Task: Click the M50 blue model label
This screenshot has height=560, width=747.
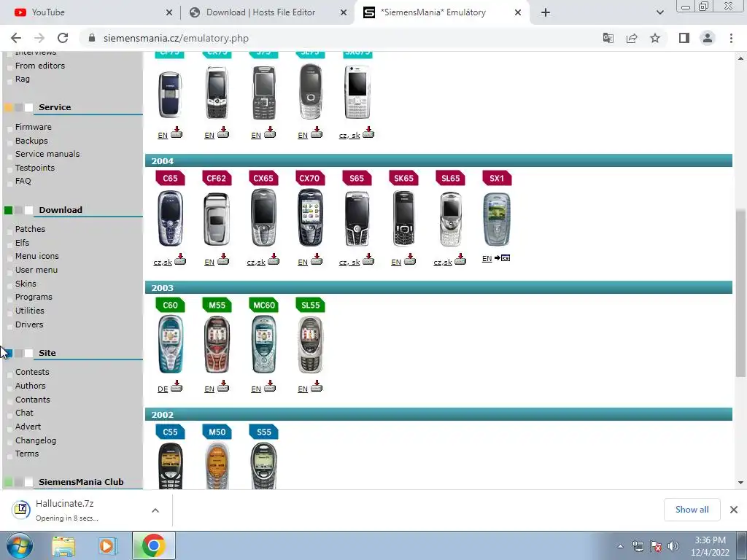Action: (217, 432)
